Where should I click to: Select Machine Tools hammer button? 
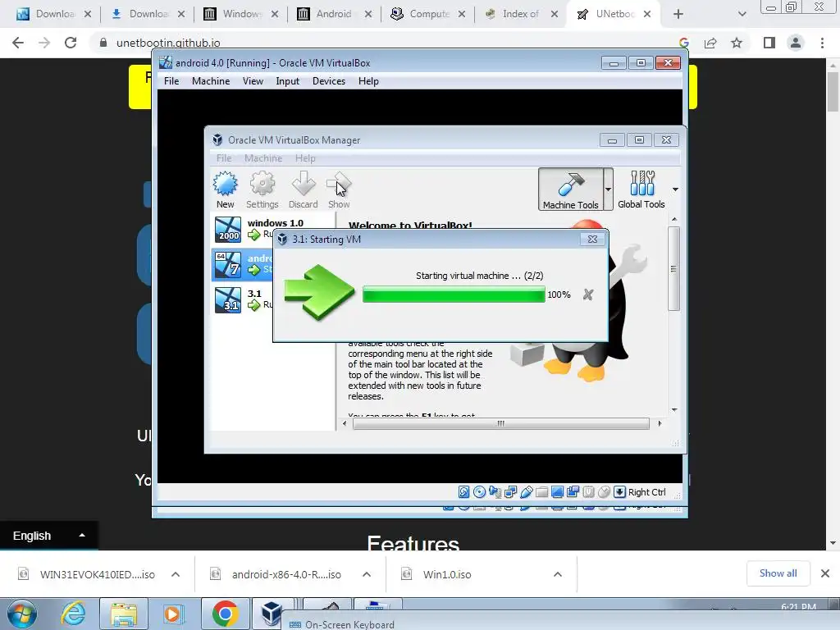(571, 189)
